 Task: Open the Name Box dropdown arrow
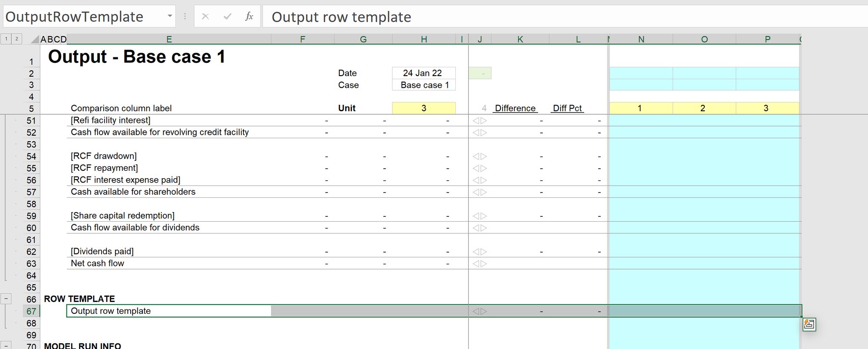click(170, 17)
